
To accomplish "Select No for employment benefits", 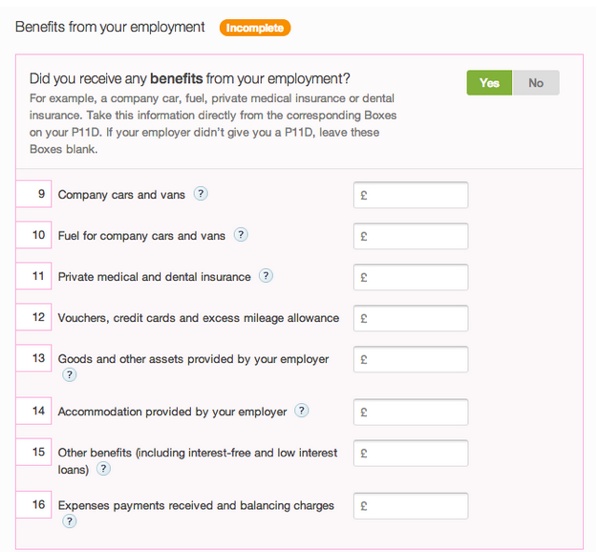I will point(536,83).
